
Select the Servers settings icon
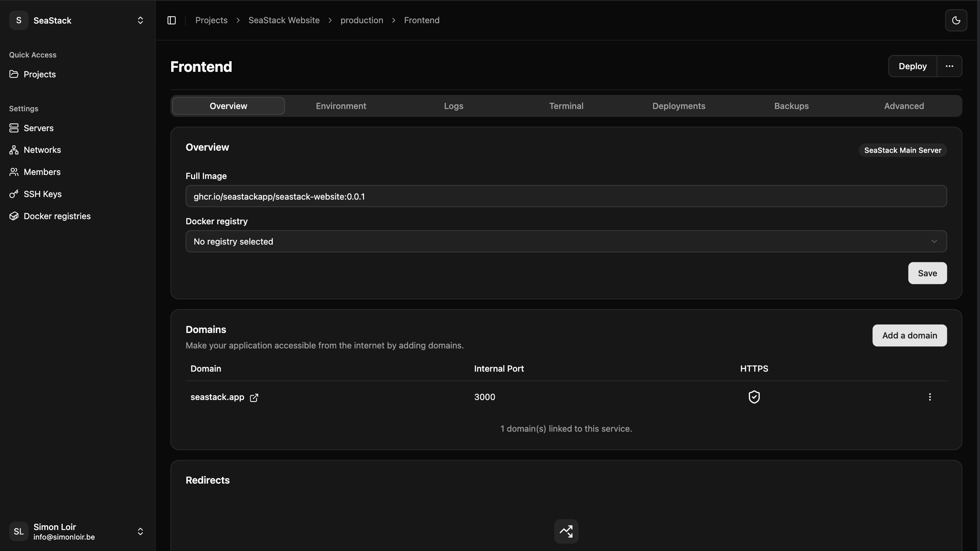(x=14, y=128)
